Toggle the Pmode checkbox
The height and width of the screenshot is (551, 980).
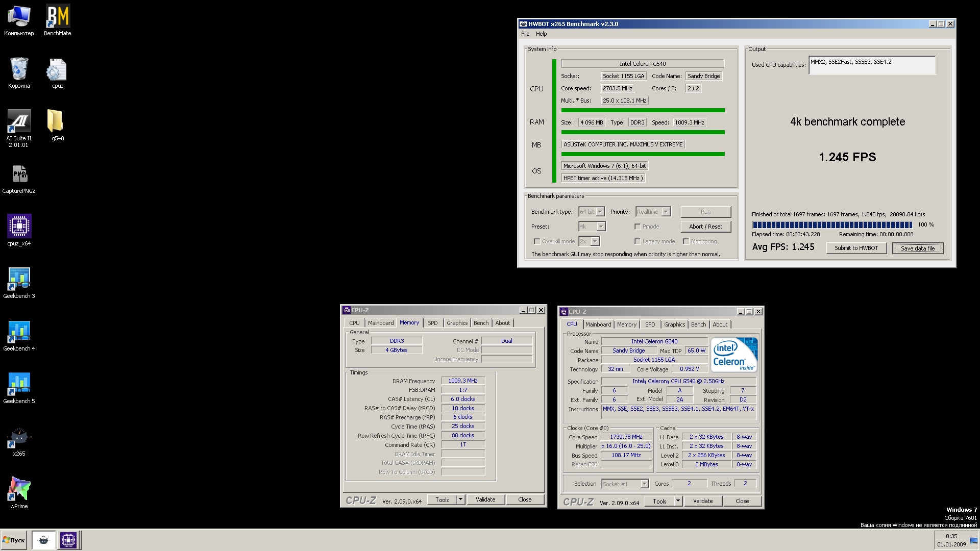[638, 227]
